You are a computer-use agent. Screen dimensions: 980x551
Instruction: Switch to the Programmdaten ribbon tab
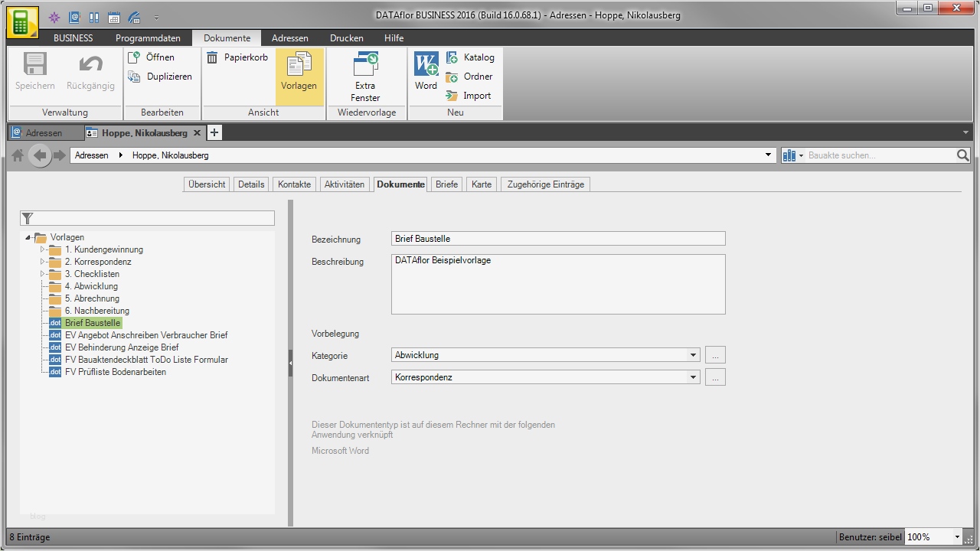coord(148,37)
